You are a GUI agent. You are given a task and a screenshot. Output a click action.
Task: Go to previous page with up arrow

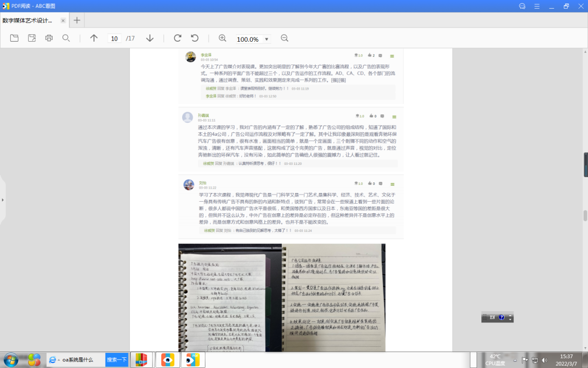(94, 38)
